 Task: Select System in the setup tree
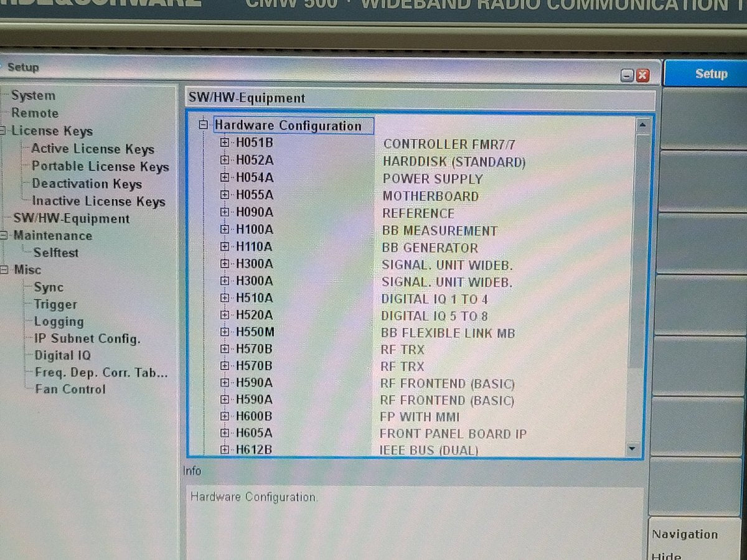33,96
